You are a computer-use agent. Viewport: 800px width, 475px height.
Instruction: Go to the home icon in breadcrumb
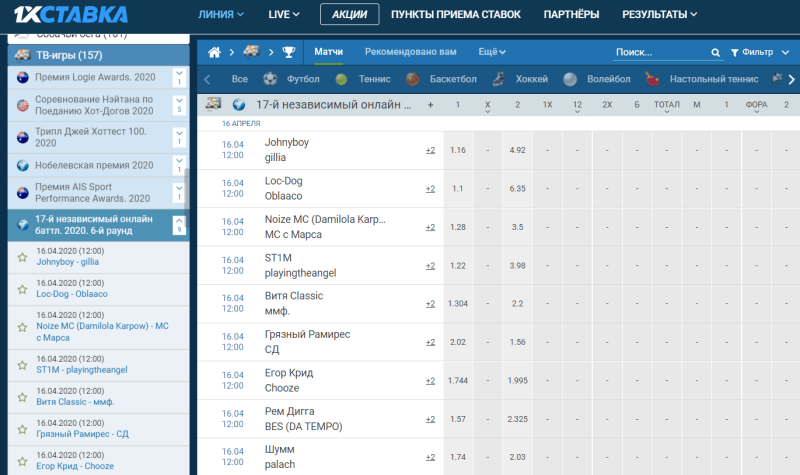coord(214,52)
